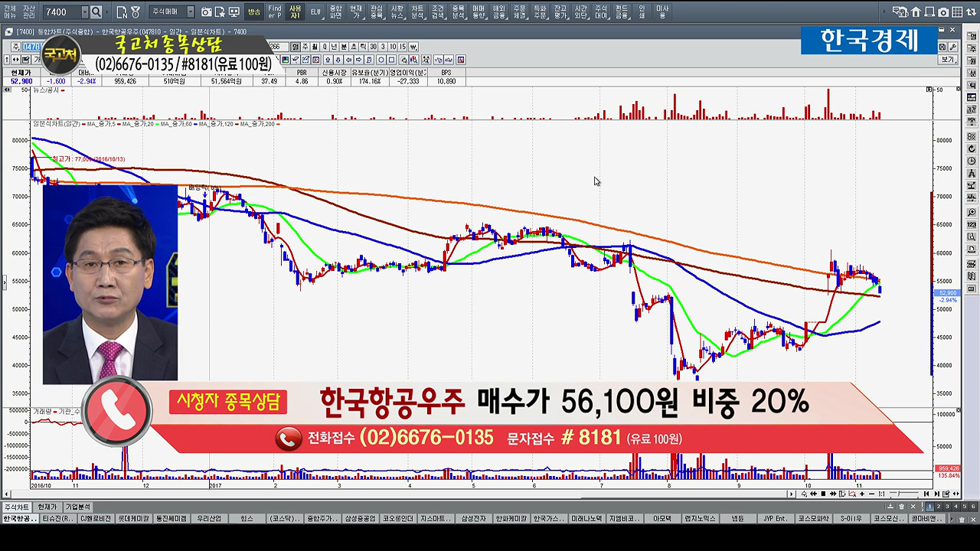
Task: Open the 주식매매 dropdown list
Action: click(171, 12)
